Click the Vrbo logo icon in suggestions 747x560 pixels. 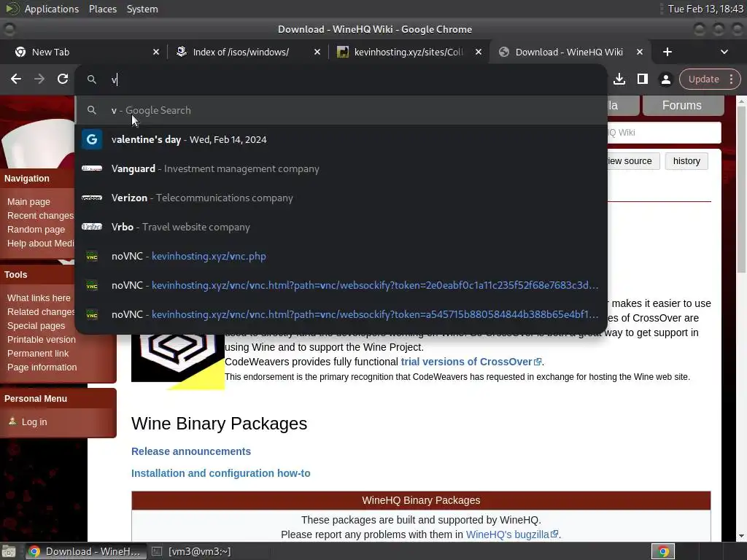coord(92,227)
